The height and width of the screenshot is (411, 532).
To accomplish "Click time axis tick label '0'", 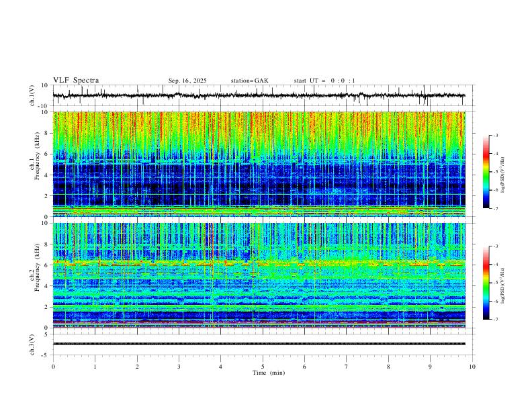I will coord(53,367).
